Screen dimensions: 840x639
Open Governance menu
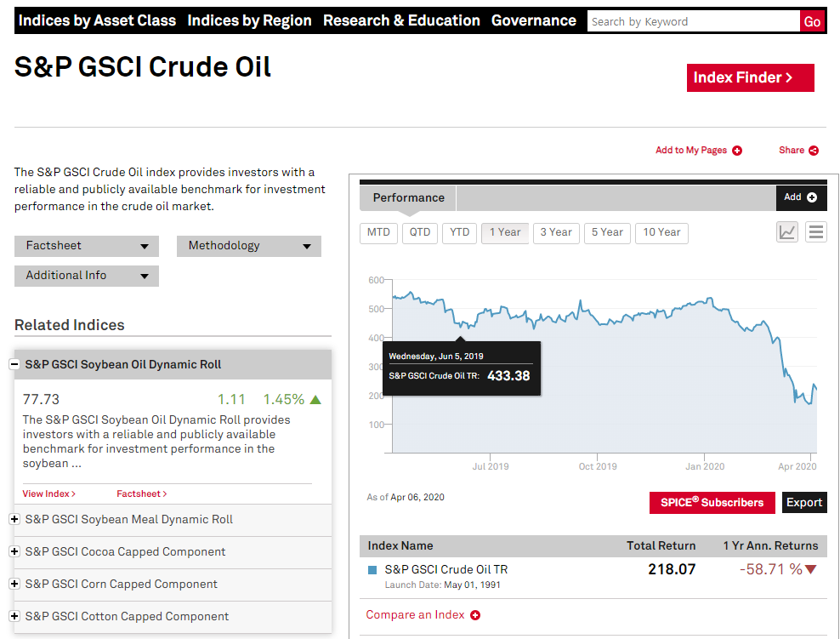point(534,20)
